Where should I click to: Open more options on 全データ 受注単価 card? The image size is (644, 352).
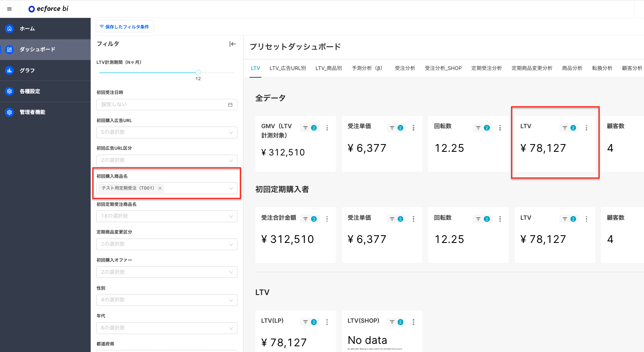(413, 128)
